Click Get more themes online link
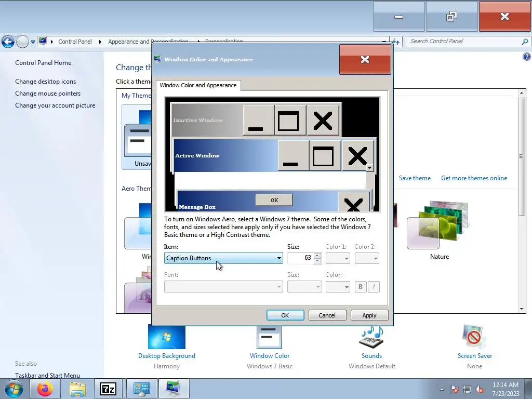The width and height of the screenshot is (532, 399). point(474,178)
